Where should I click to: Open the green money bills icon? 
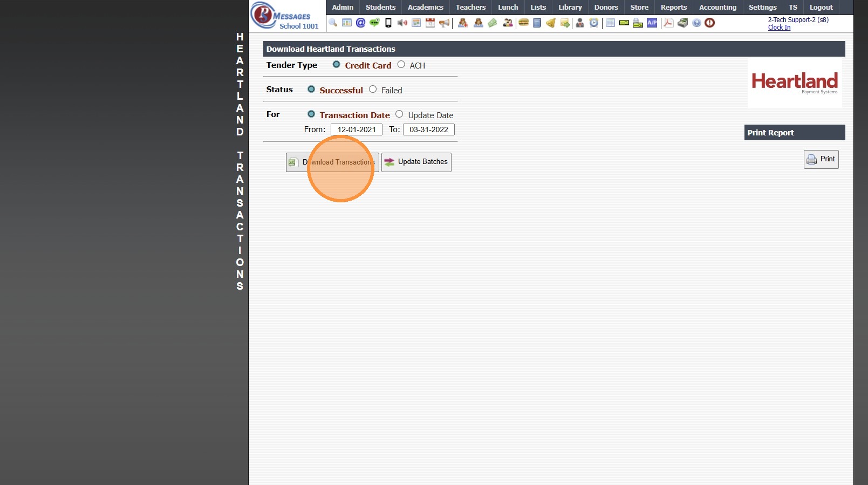[x=493, y=23]
